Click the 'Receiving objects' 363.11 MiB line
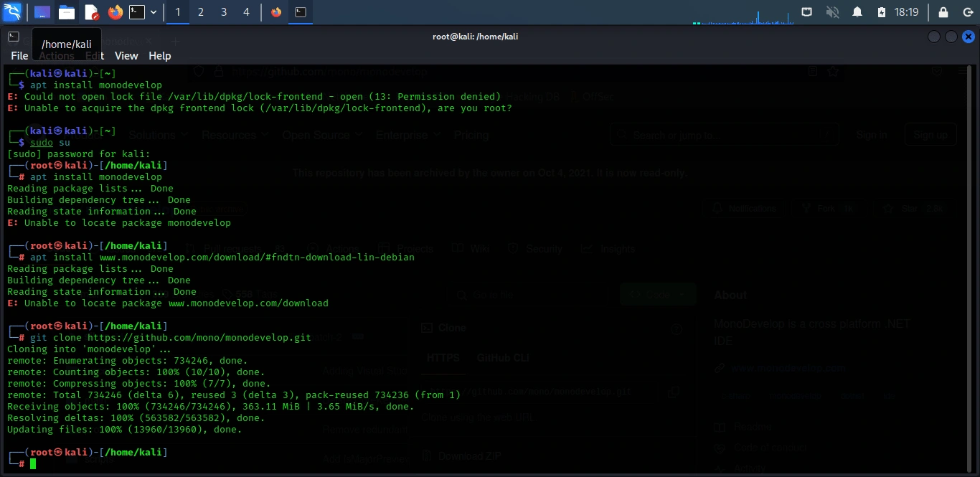The image size is (980, 477). tap(211, 407)
